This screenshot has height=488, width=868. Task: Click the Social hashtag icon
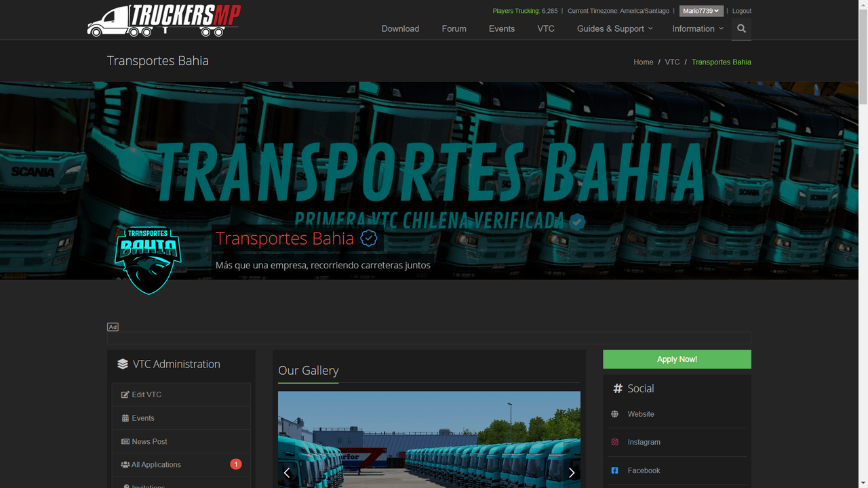pyautogui.click(x=618, y=388)
